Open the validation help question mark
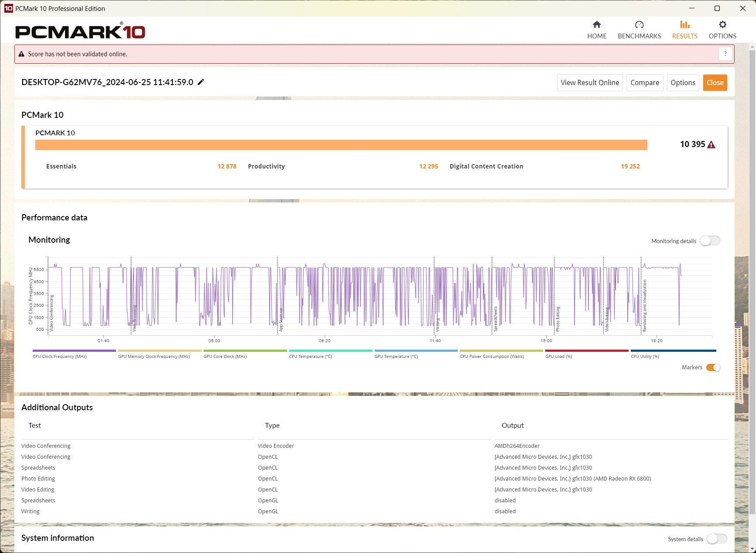Viewport: 756px width, 553px height. 725,54
